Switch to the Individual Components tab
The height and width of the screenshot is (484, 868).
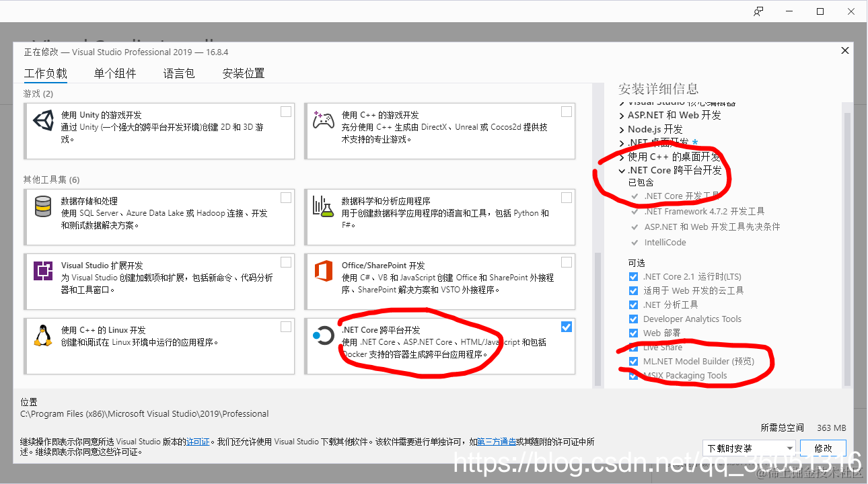[115, 73]
